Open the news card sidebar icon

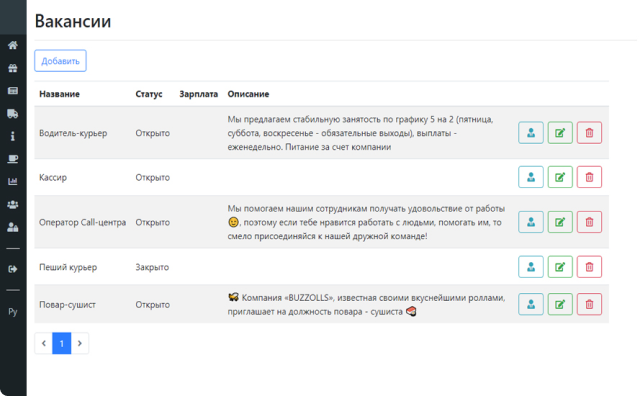coord(13,91)
